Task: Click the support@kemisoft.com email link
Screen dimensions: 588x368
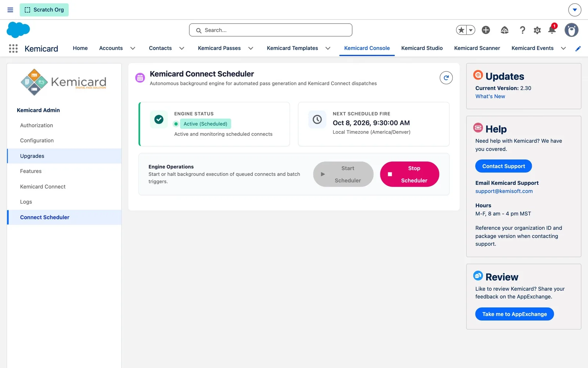Action: pos(504,191)
